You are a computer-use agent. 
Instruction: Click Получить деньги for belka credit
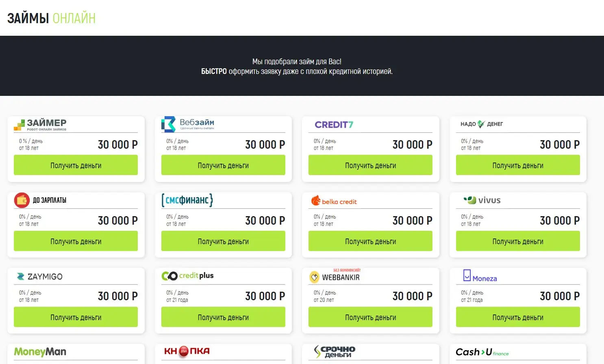pos(370,241)
